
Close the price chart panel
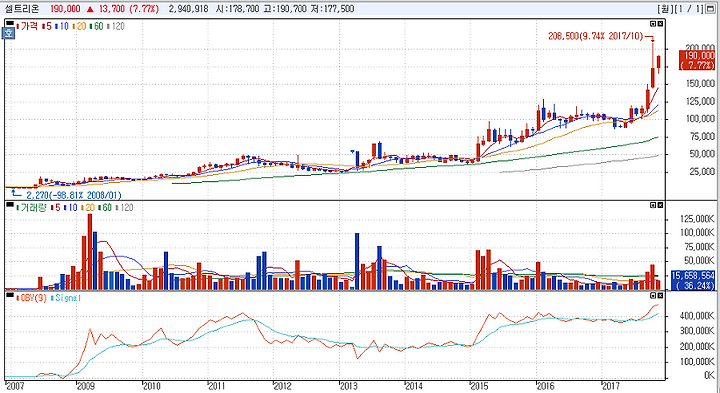(x=660, y=23)
